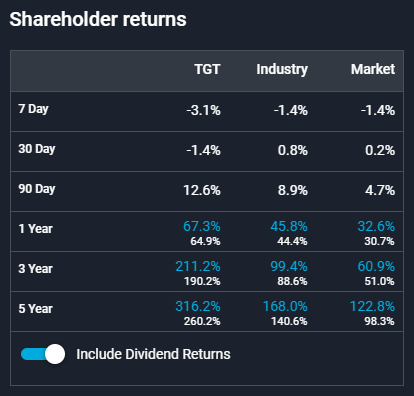
Task: Click Market 90 Day value 4.7%
Action: tap(380, 190)
